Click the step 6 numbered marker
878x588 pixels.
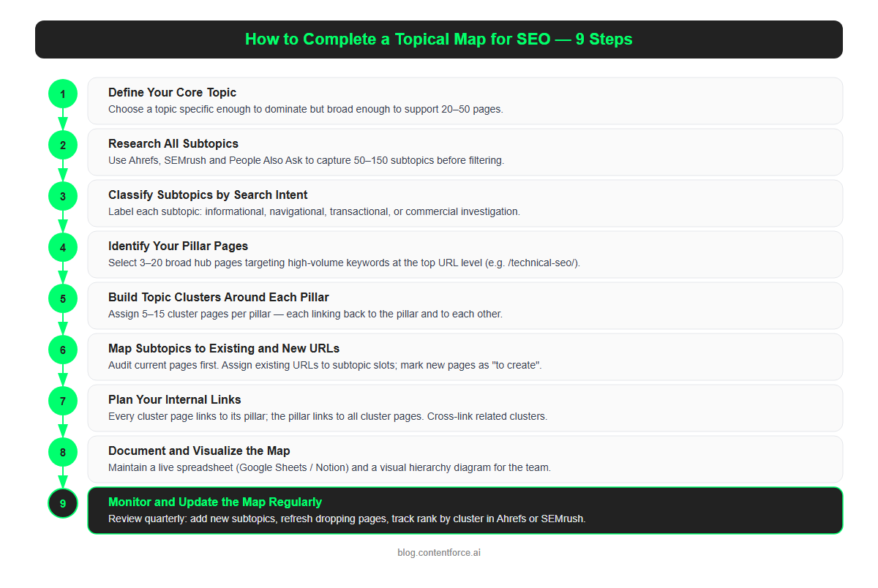pyautogui.click(x=62, y=350)
